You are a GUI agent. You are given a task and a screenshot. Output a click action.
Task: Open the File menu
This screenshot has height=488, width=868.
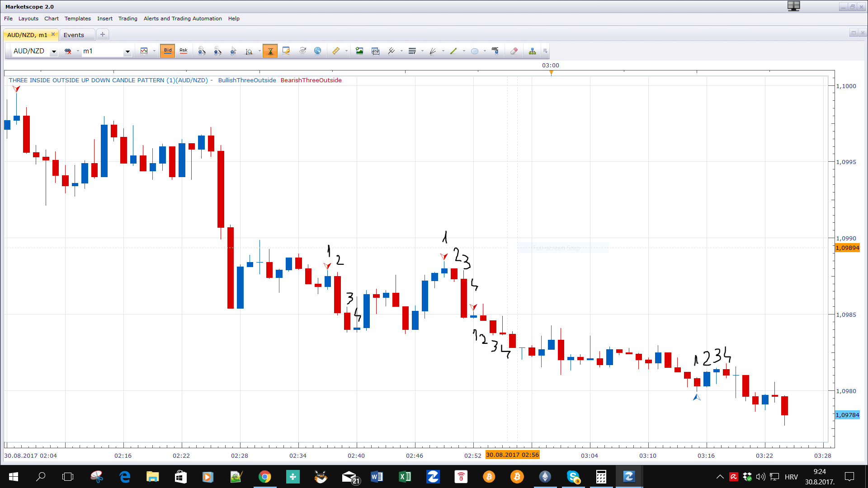[8, 19]
